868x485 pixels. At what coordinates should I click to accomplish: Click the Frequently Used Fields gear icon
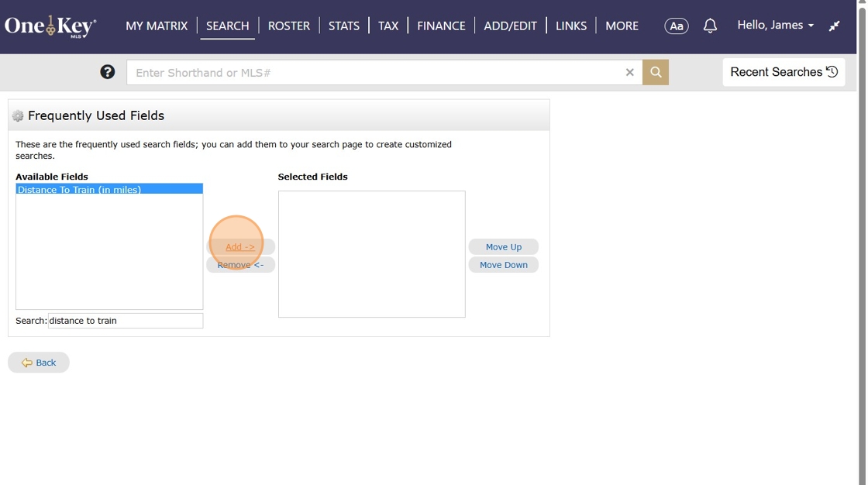click(x=18, y=116)
